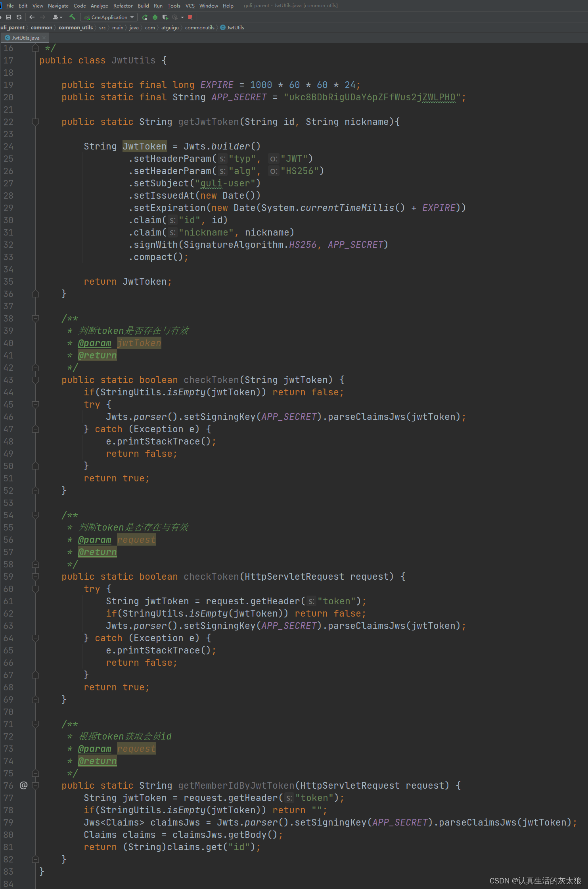588x889 pixels.
Task: Click the getJwtToken method name
Action: tap(209, 122)
